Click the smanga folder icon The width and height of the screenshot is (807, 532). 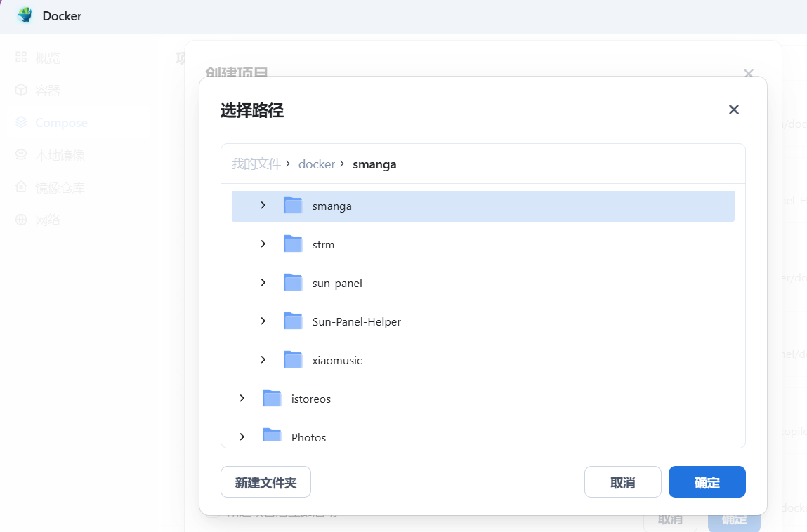point(293,206)
